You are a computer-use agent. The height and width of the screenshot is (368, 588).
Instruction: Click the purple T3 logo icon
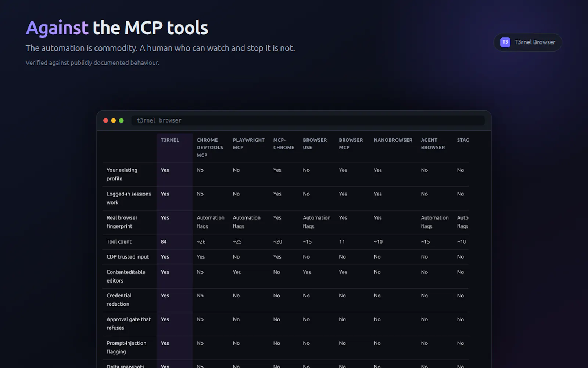coord(505,42)
